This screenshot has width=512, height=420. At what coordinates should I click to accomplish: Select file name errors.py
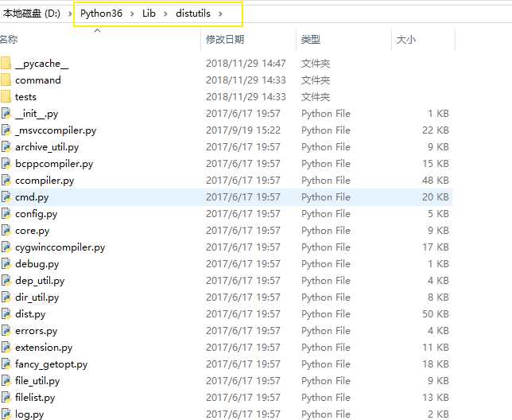(x=37, y=331)
